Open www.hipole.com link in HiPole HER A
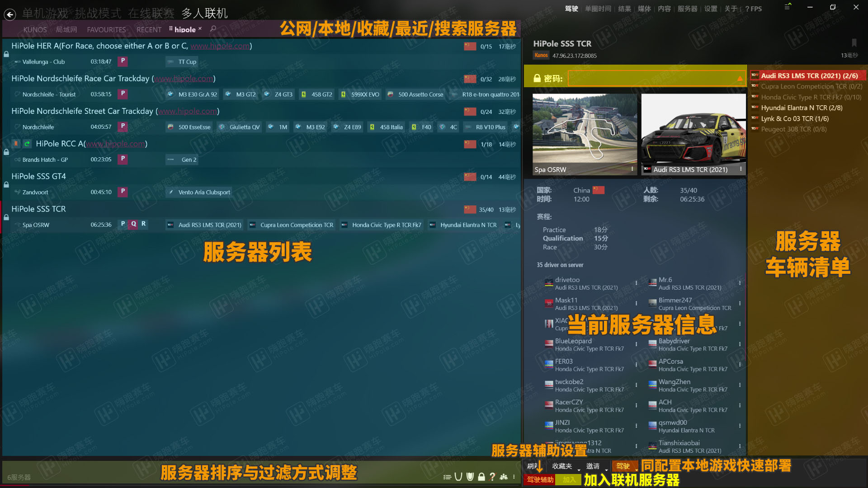This screenshot has width=868, height=488. click(220, 46)
